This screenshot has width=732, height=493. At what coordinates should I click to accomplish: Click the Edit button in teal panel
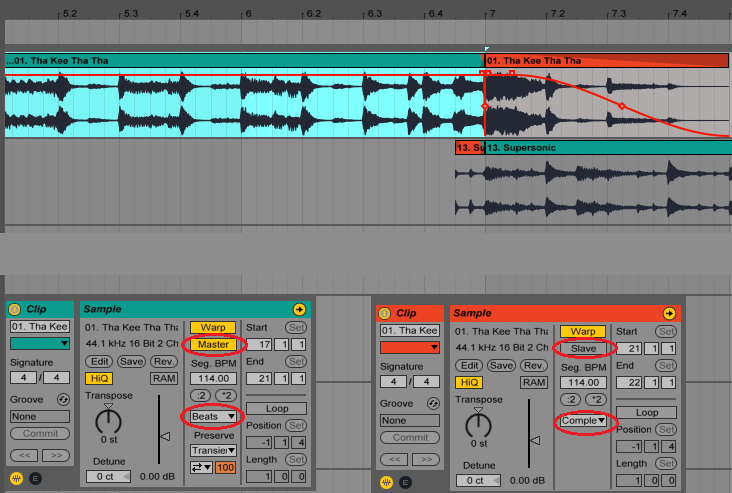click(x=98, y=361)
